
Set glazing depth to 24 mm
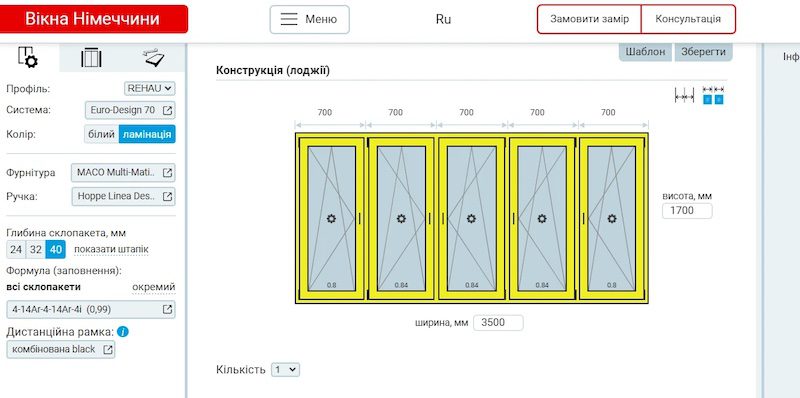pyautogui.click(x=16, y=250)
